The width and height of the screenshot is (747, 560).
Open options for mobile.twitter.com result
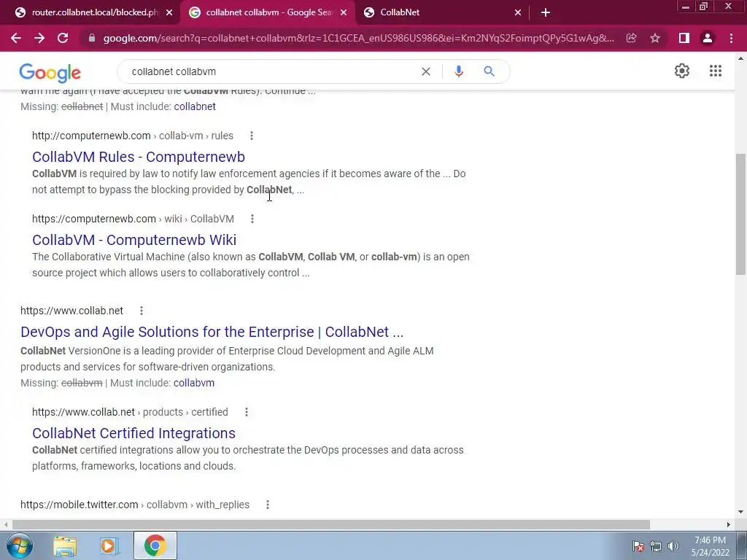coord(268,505)
